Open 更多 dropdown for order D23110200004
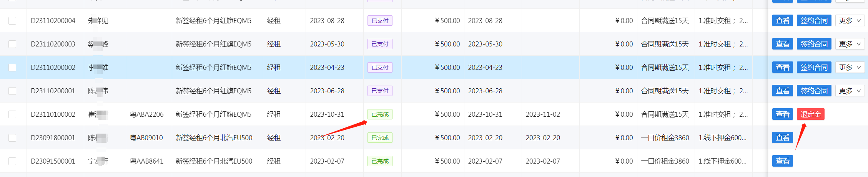This screenshot has height=177, width=868. (x=850, y=21)
